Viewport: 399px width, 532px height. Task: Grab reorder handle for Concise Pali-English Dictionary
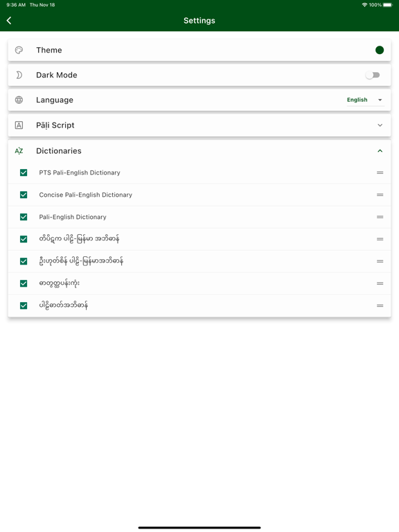(380, 195)
